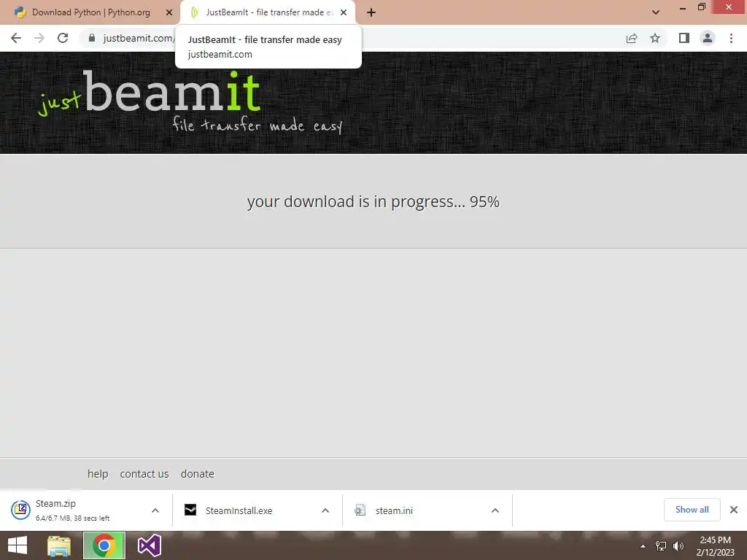This screenshot has height=560, width=747.
Task: Open Visual Studio from the taskbar
Action: 149,545
